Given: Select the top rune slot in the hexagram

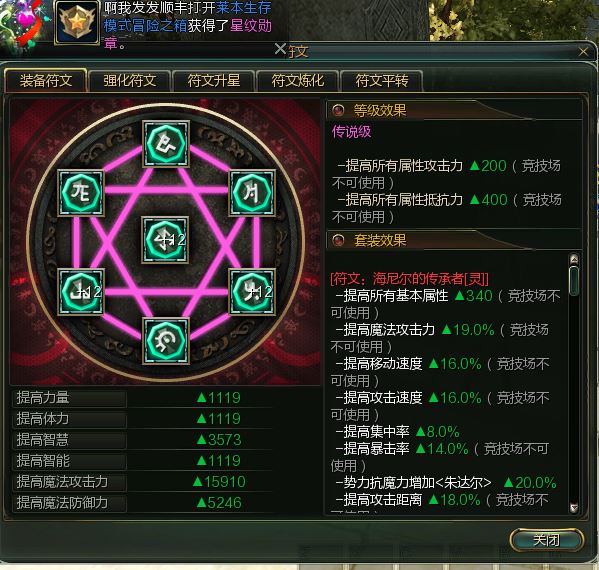Looking at the screenshot, I should [x=166, y=144].
